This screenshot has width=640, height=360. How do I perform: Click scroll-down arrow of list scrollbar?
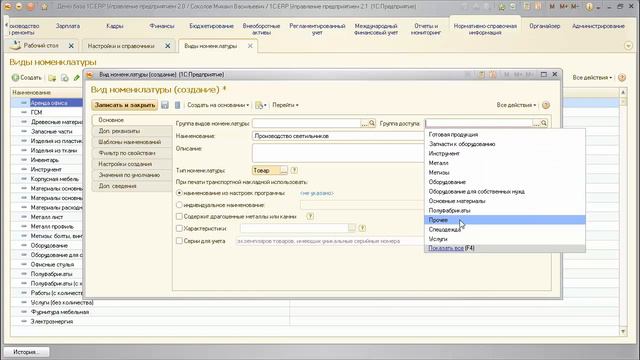click(x=623, y=331)
